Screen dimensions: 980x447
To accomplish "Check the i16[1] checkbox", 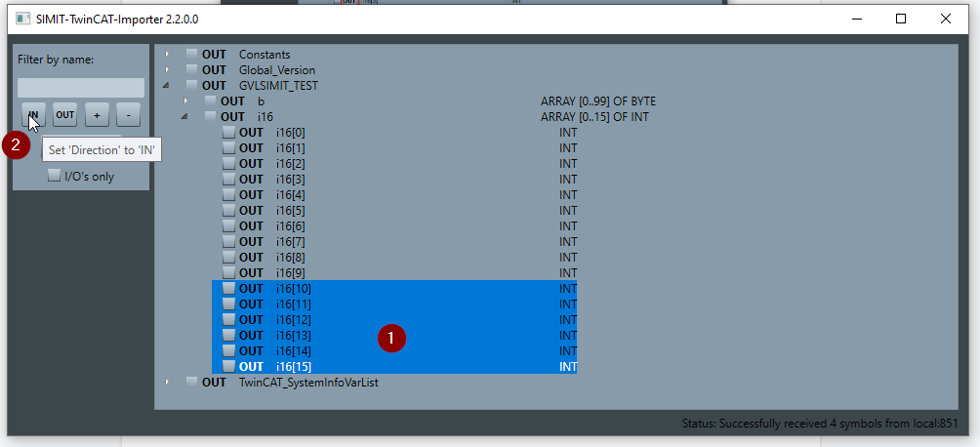I will [228, 147].
